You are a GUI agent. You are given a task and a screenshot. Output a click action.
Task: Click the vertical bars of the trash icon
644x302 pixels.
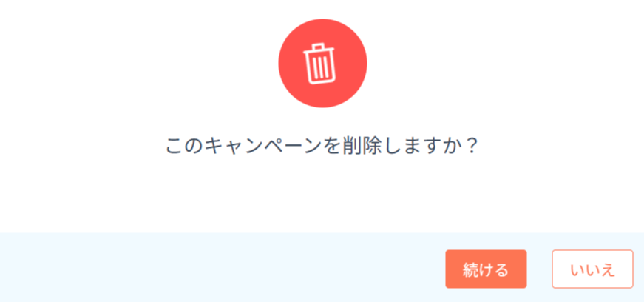320,69
